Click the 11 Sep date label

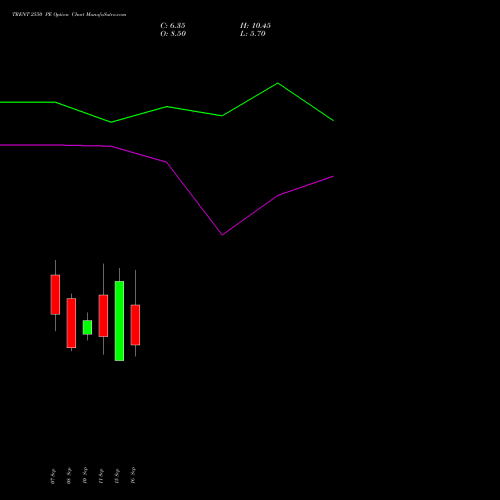101,476
